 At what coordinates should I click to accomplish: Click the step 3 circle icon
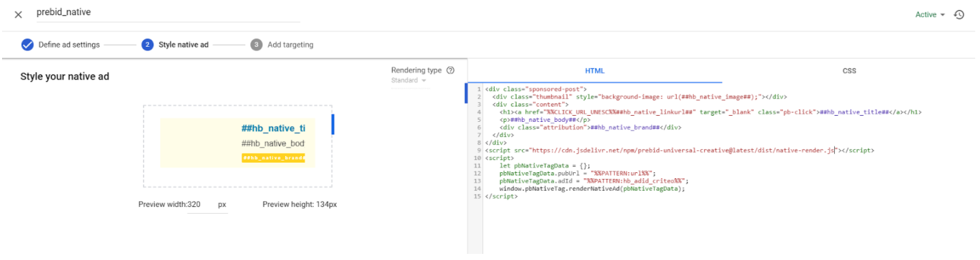pyautogui.click(x=256, y=45)
